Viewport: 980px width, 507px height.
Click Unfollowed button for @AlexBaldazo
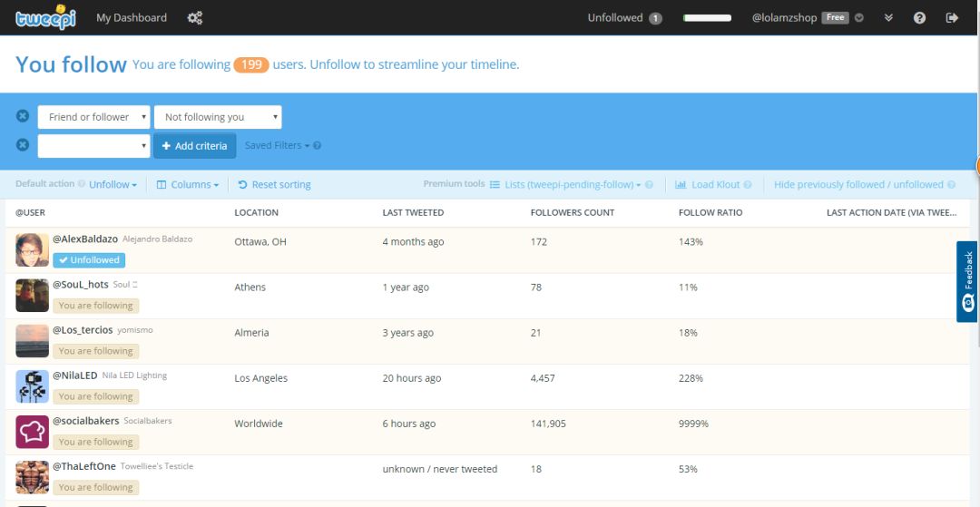(x=89, y=259)
